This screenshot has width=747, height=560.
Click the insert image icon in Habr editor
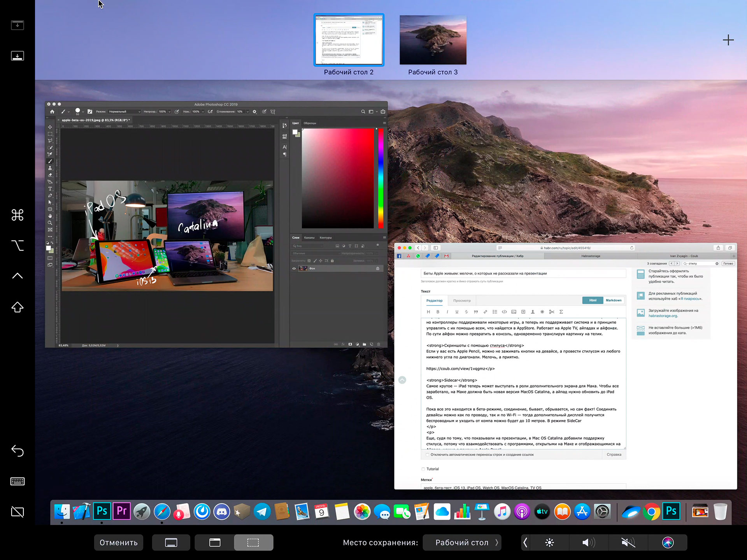[x=514, y=312]
